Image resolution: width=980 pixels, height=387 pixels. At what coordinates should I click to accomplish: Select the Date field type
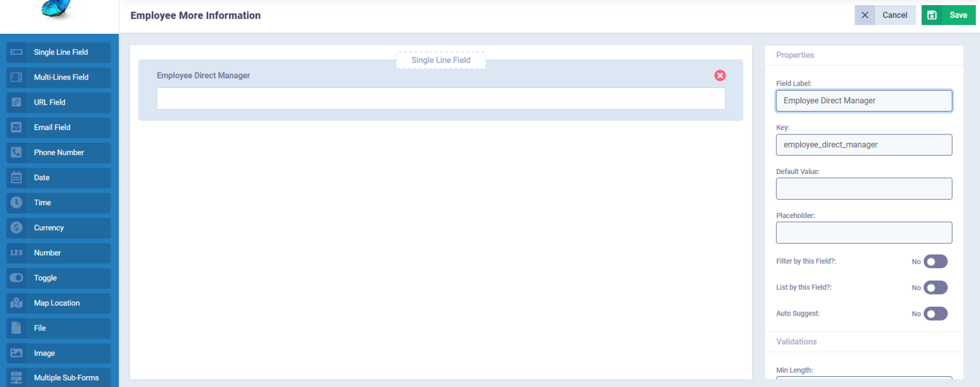point(58,177)
